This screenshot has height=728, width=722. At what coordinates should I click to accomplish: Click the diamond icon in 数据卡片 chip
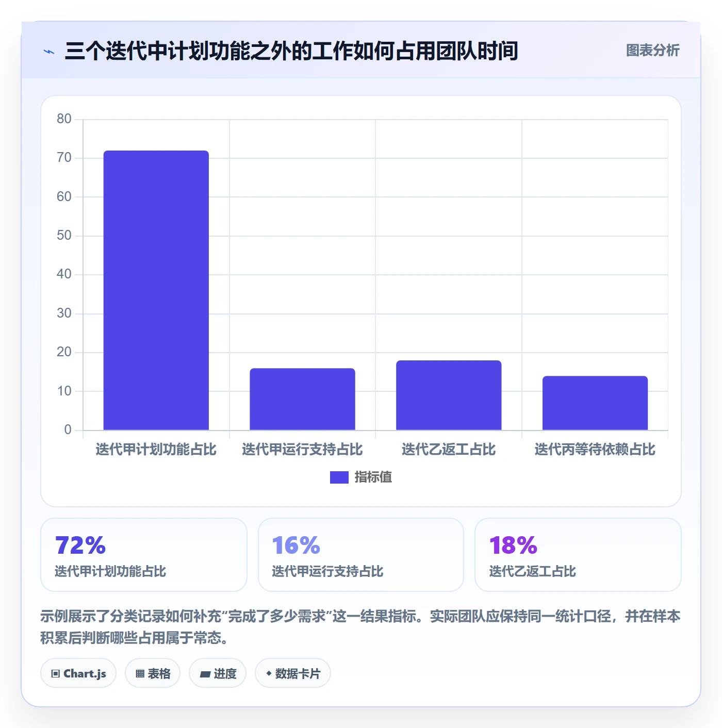(269, 673)
